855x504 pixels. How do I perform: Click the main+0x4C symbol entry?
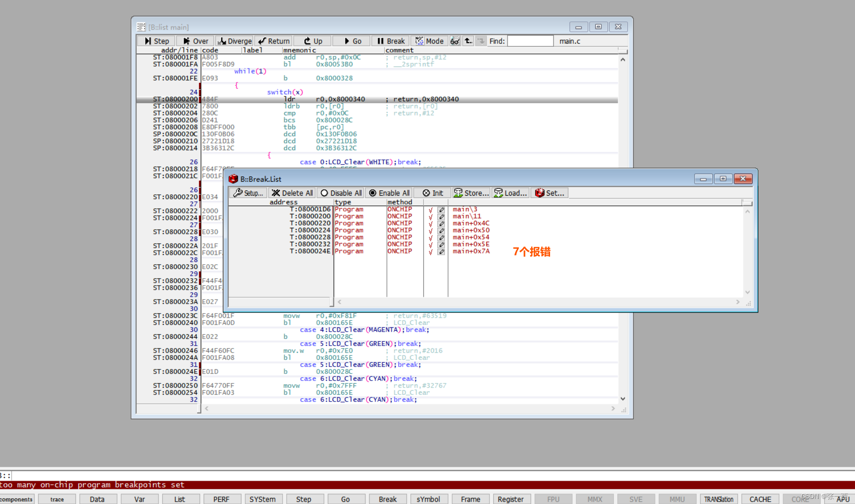point(471,223)
